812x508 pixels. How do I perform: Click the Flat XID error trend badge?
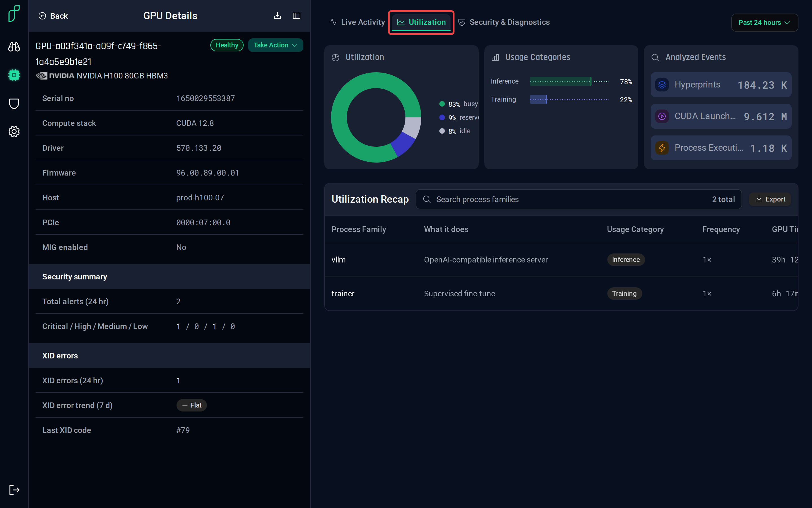click(x=192, y=405)
